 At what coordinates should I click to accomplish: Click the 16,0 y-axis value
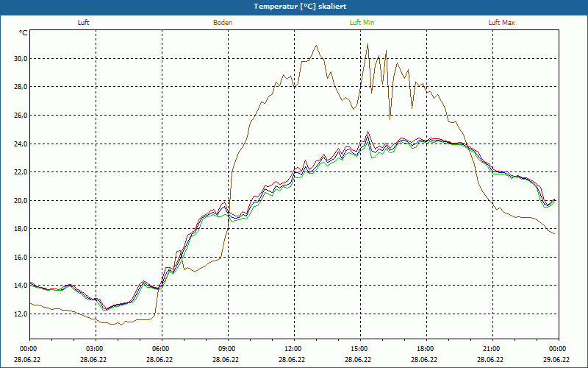point(21,257)
